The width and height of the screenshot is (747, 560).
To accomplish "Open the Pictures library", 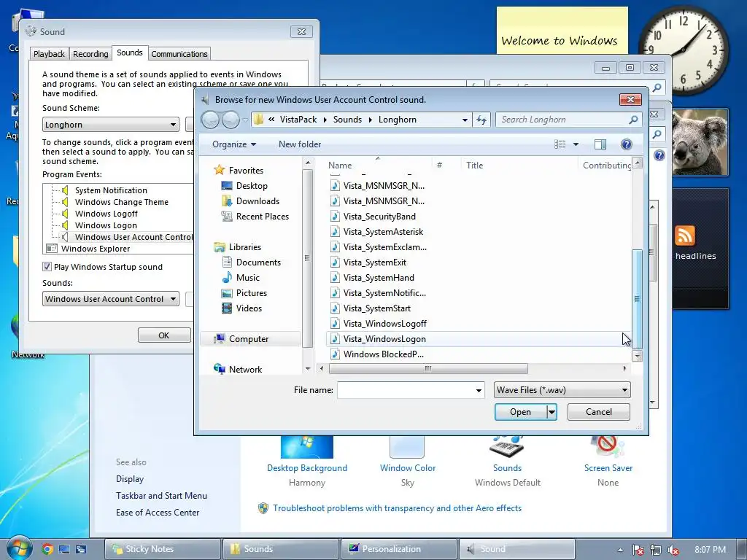I will click(244, 293).
